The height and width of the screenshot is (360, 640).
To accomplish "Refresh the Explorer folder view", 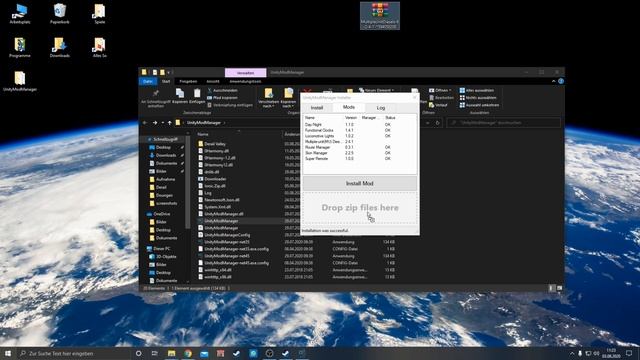I will click(437, 123).
